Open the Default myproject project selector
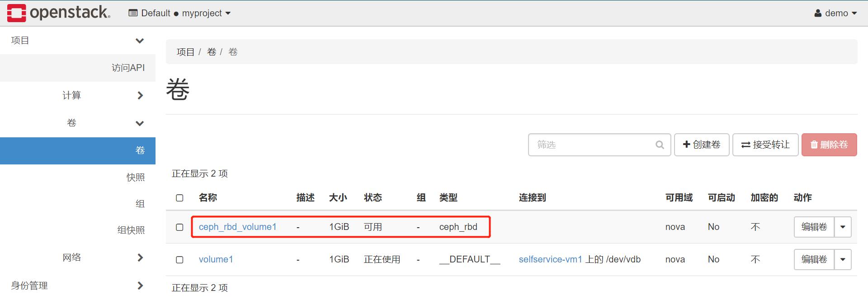868x304 pixels. point(179,13)
